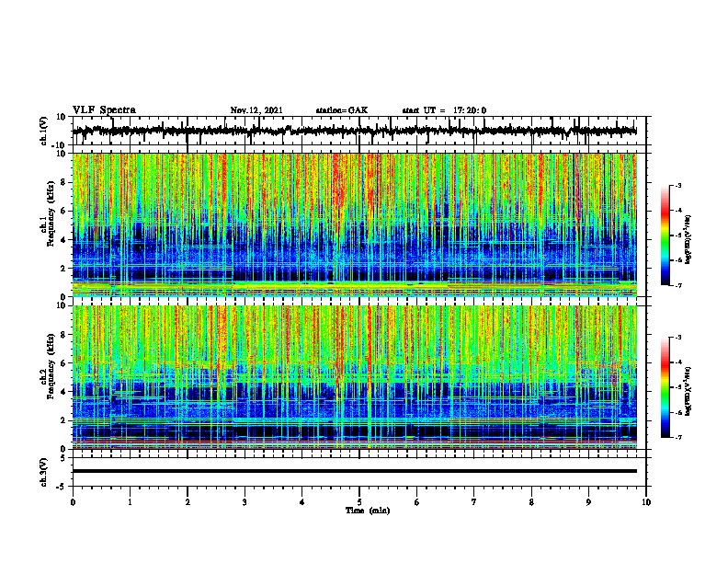Click the "ch.3(V)" axis label

44,472
